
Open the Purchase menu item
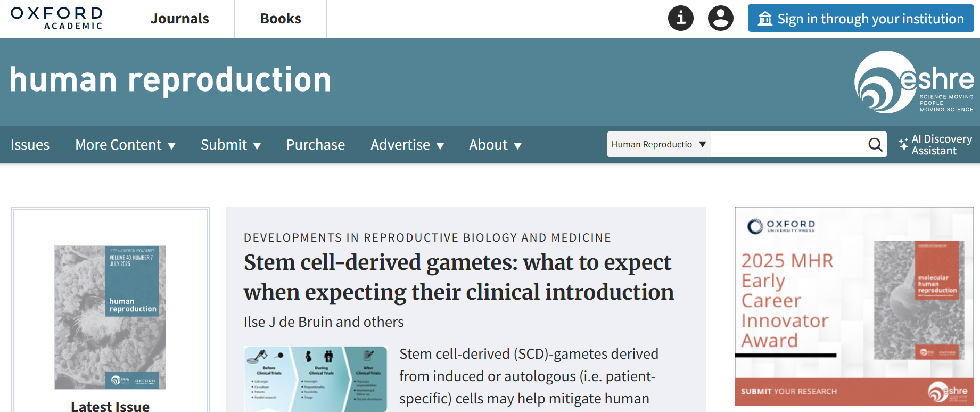[316, 145]
